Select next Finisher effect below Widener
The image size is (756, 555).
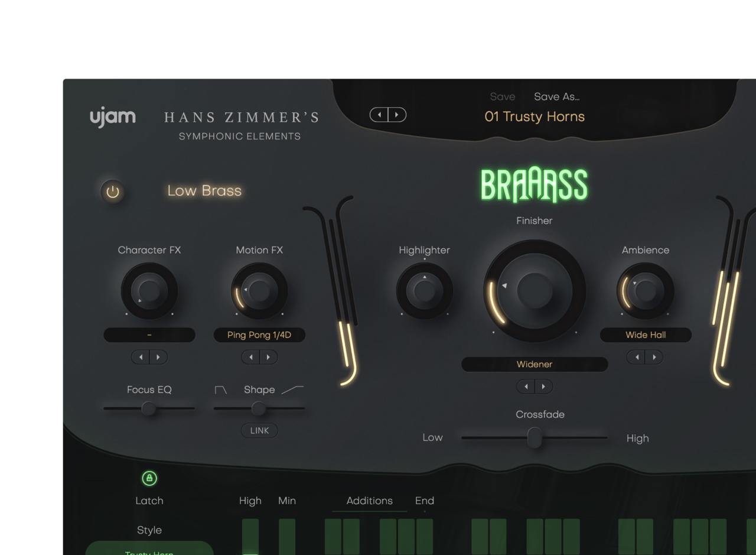[543, 387]
